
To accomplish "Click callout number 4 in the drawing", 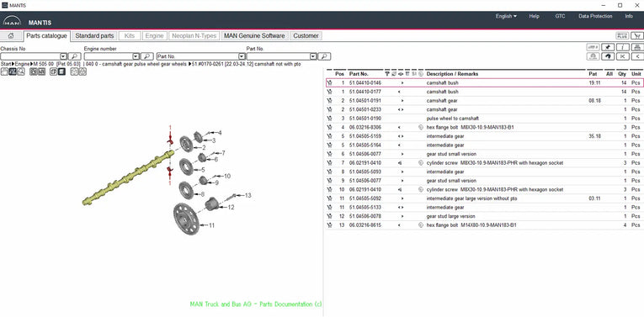I will [220, 133].
